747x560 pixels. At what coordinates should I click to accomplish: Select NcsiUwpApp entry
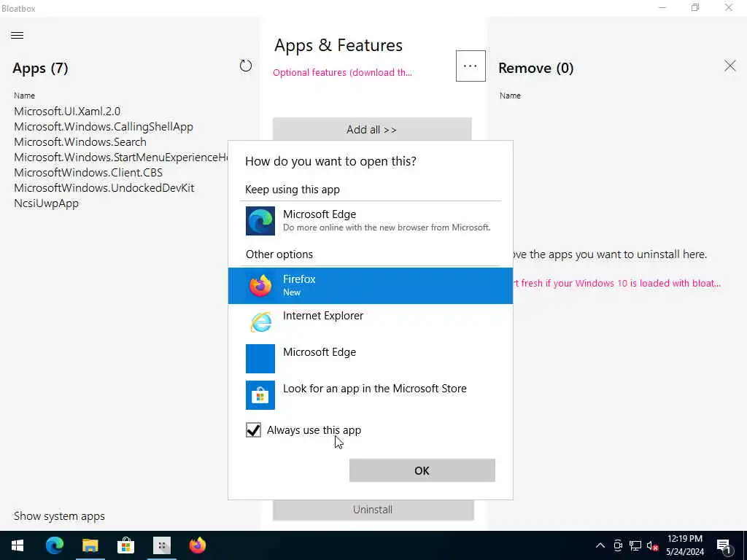pos(46,203)
